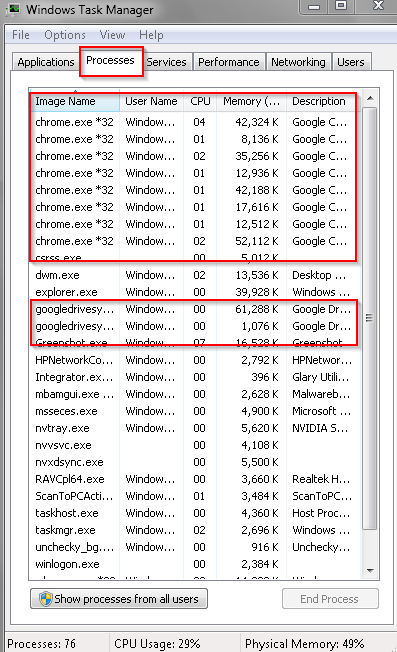Click the Task Manager title bar icon
Viewport: 397px width, 652px height.
13,9
